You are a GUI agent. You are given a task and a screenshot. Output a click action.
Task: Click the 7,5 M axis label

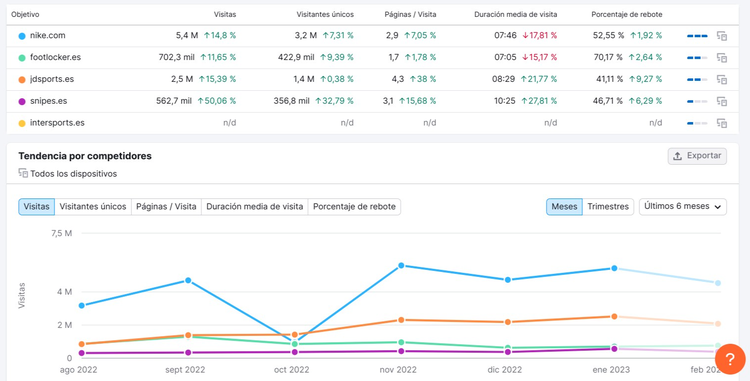coord(61,233)
